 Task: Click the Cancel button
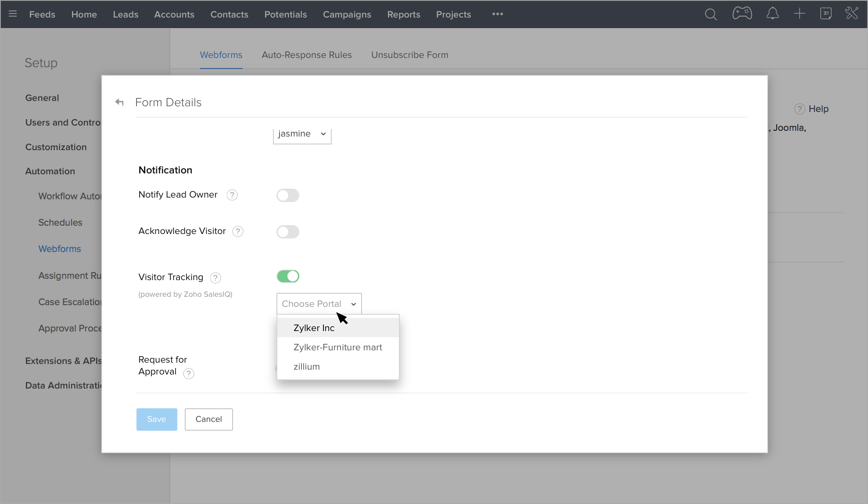click(x=208, y=419)
